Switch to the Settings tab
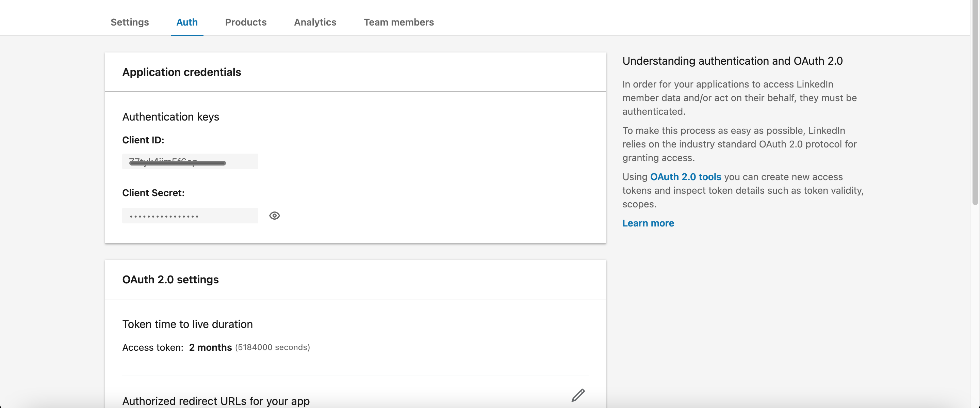 pyautogui.click(x=130, y=22)
